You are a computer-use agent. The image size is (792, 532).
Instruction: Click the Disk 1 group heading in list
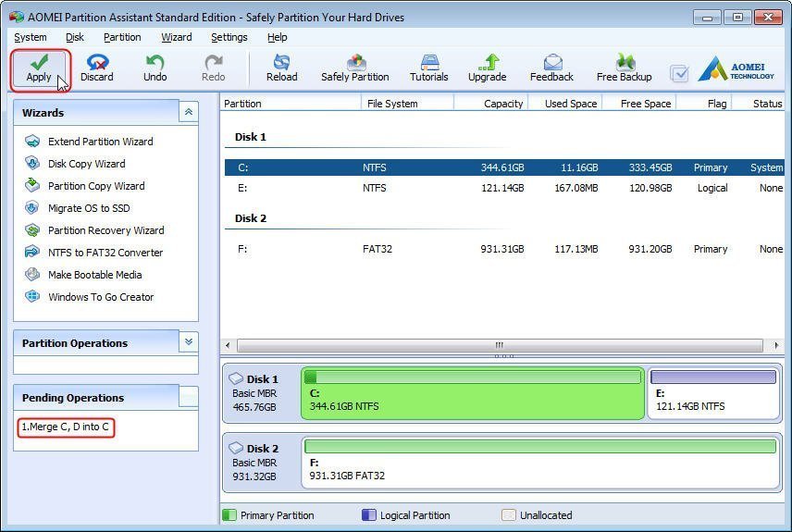tap(251, 137)
